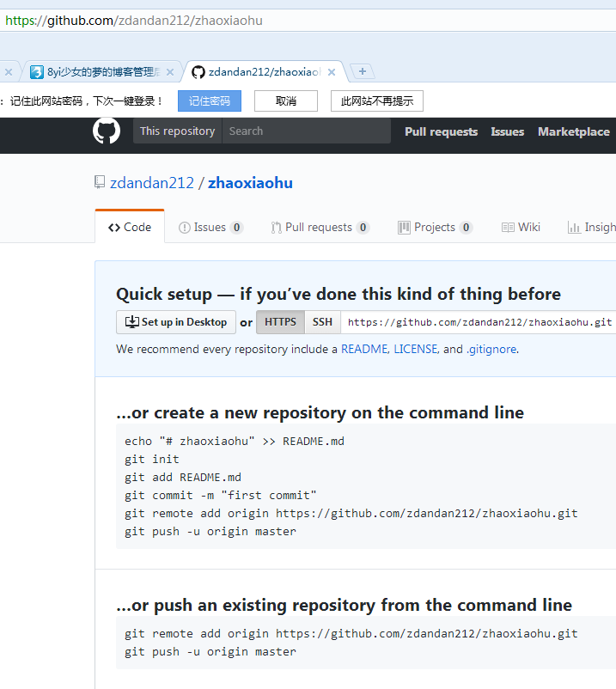Screen dimensions: 616x689
Task: Open Marketplace in the top navigation
Action: 574,131
